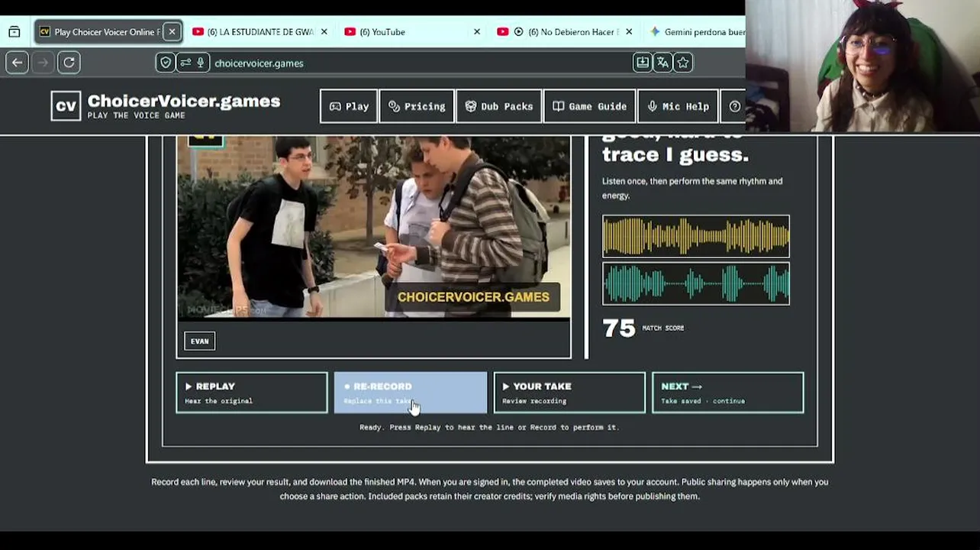This screenshot has height=550, width=980.
Task: Switch to the LA ESTUDIANTE DE GWA tab
Action: coord(260,31)
